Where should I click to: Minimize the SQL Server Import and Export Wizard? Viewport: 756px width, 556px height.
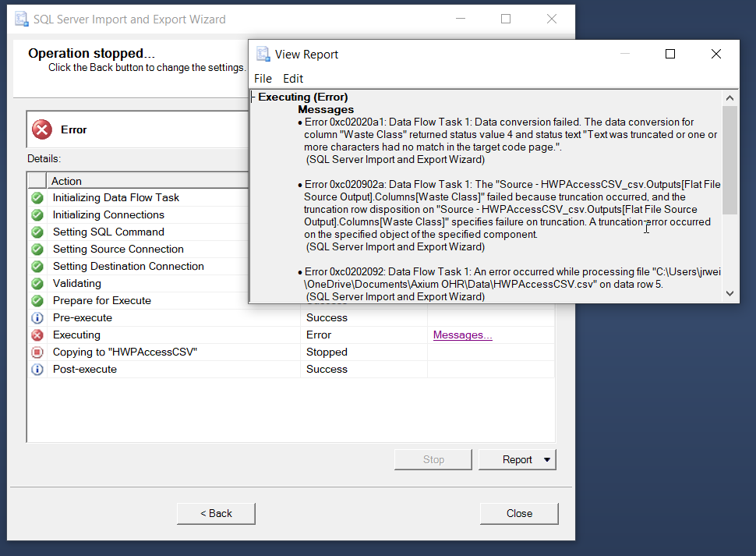tap(461, 19)
